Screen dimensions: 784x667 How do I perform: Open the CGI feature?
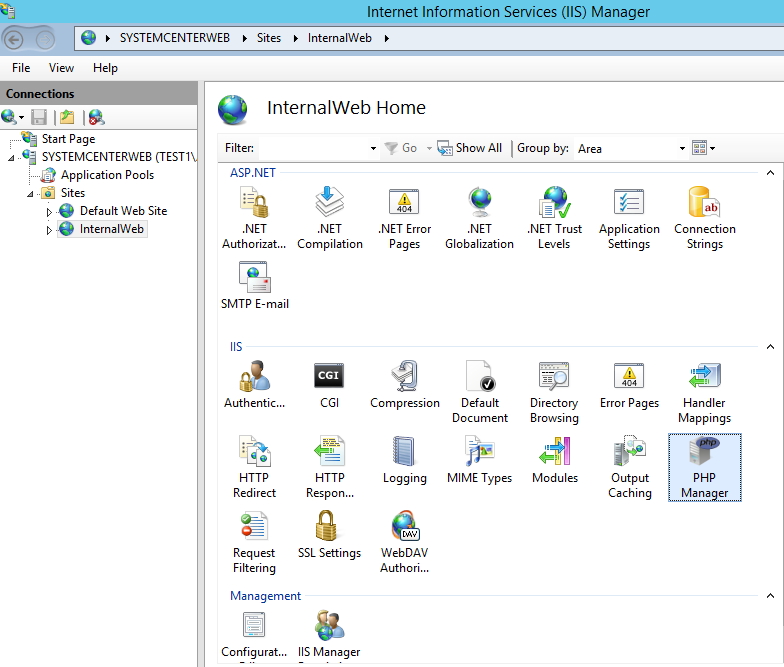click(x=329, y=384)
